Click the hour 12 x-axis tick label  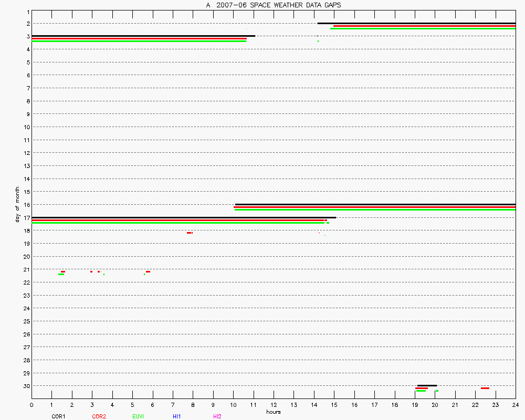(x=274, y=405)
